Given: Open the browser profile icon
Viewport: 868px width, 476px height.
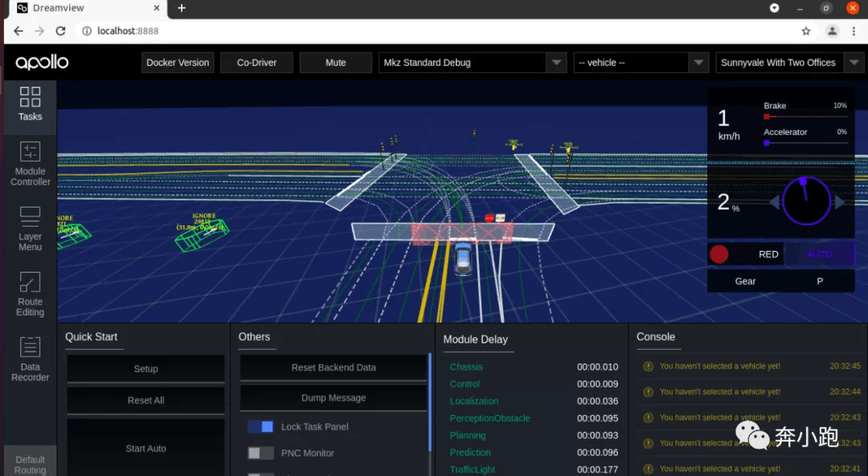Looking at the screenshot, I should coord(832,31).
